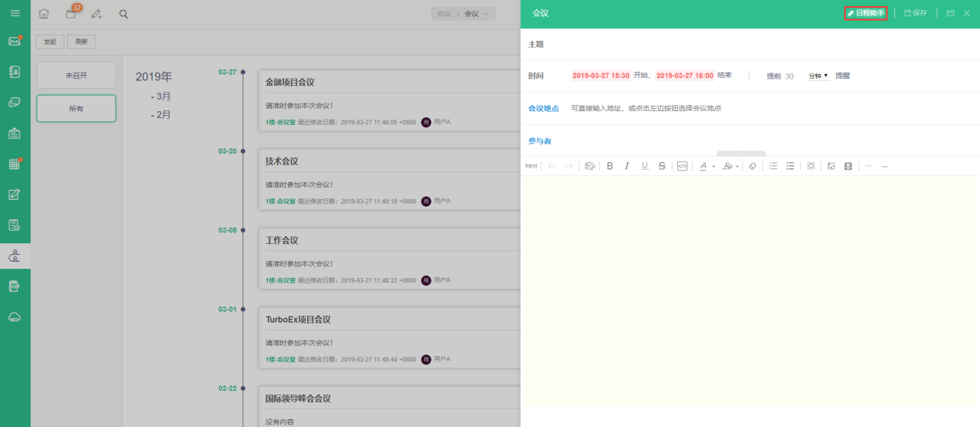This screenshot has width=980, height=427.
Task: Open the mail icon in sidebar
Action: (x=15, y=41)
